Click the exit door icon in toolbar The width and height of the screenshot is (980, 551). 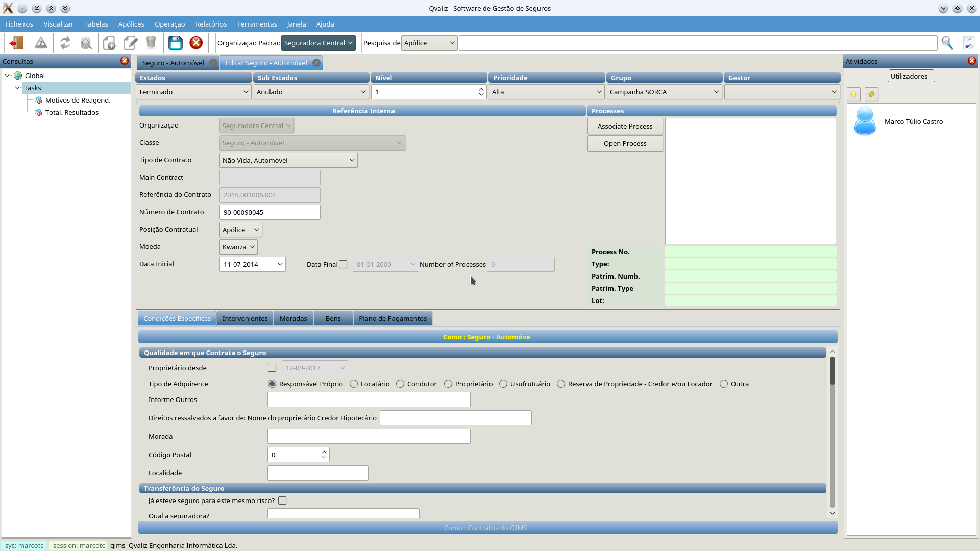click(16, 43)
